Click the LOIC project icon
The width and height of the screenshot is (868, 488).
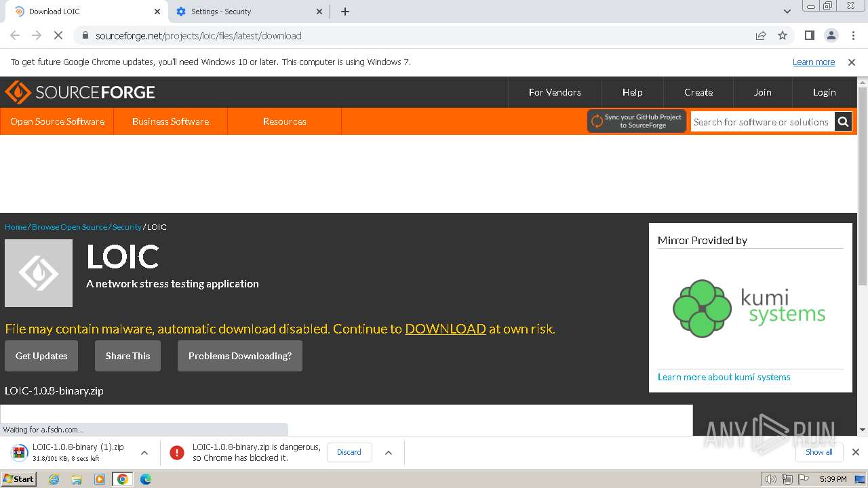point(39,273)
